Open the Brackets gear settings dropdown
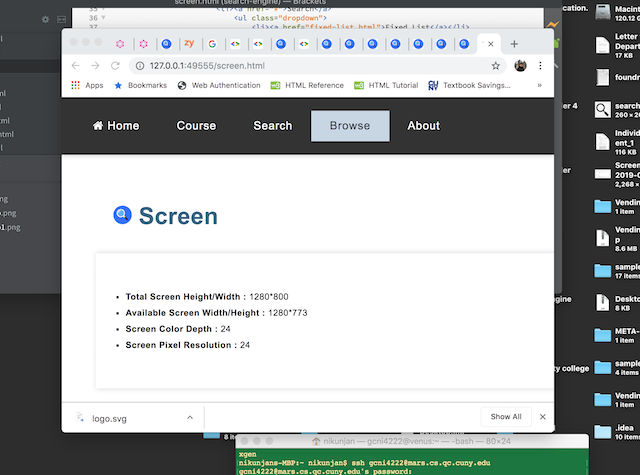The image size is (640, 475). tap(47, 20)
